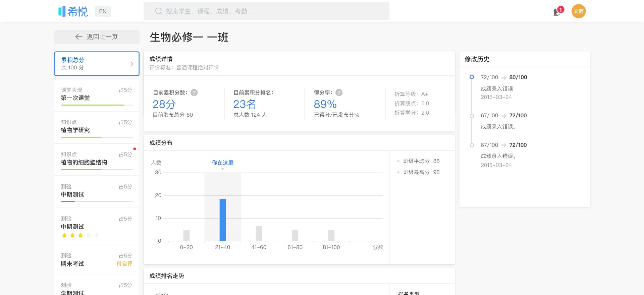Image resolution: width=644 pixels, height=295 pixels.
Task: Click the 81–100 gray bar in chart
Action: 331,235
